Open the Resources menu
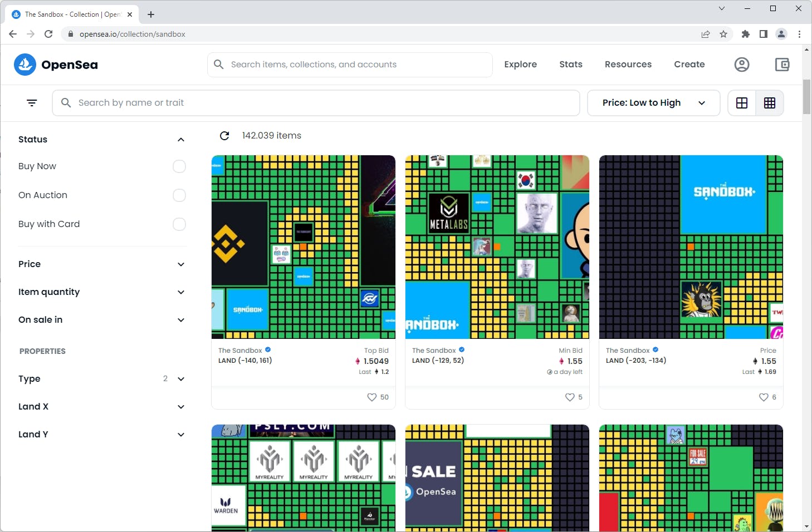The height and width of the screenshot is (532, 812). [628, 65]
